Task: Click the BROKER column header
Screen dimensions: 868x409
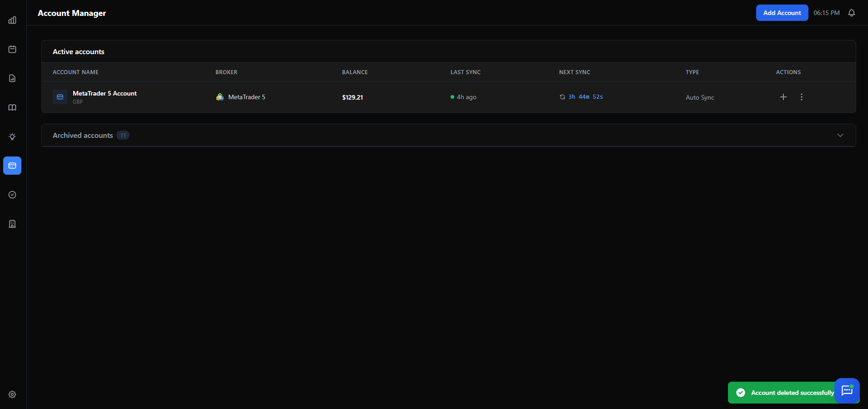Action: point(226,72)
